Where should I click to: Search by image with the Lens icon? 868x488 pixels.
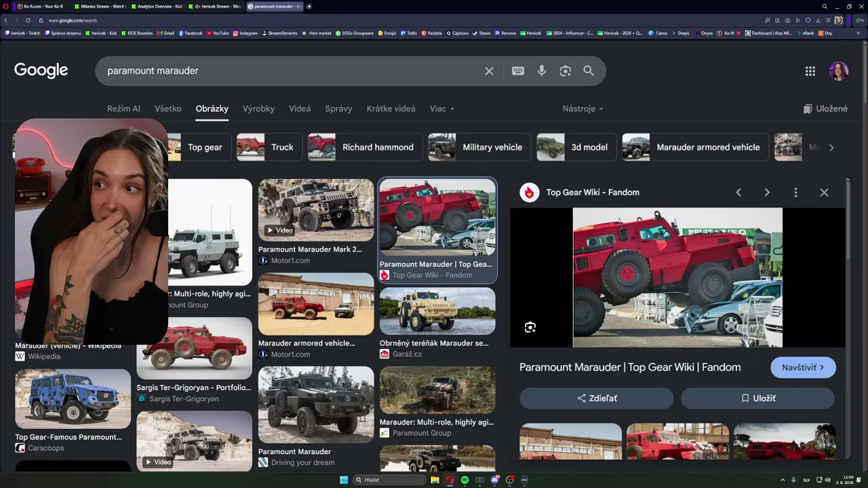[x=565, y=71]
